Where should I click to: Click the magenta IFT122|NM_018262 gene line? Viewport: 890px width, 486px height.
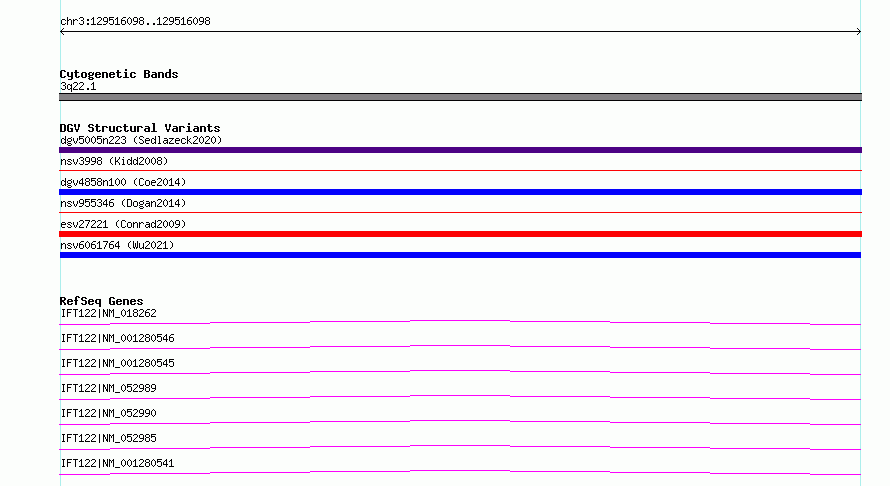pyautogui.click(x=460, y=322)
